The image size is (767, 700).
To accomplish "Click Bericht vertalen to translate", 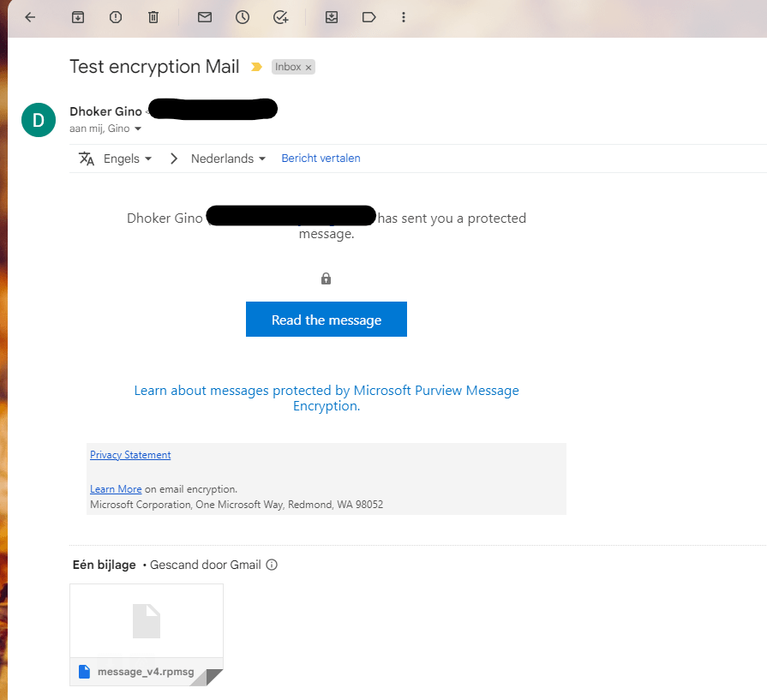I will [x=321, y=159].
